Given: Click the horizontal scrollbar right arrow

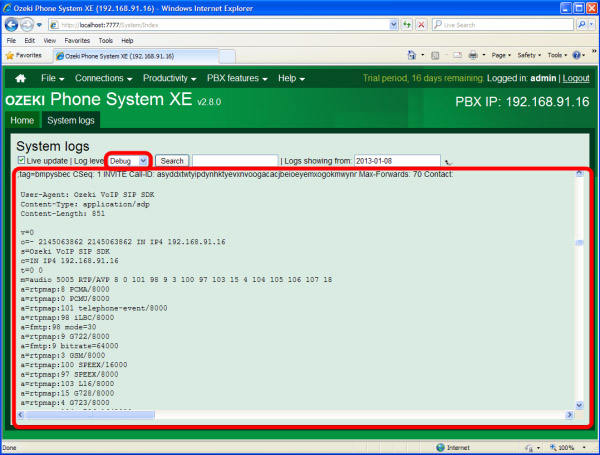Looking at the screenshot, I should point(570,414).
